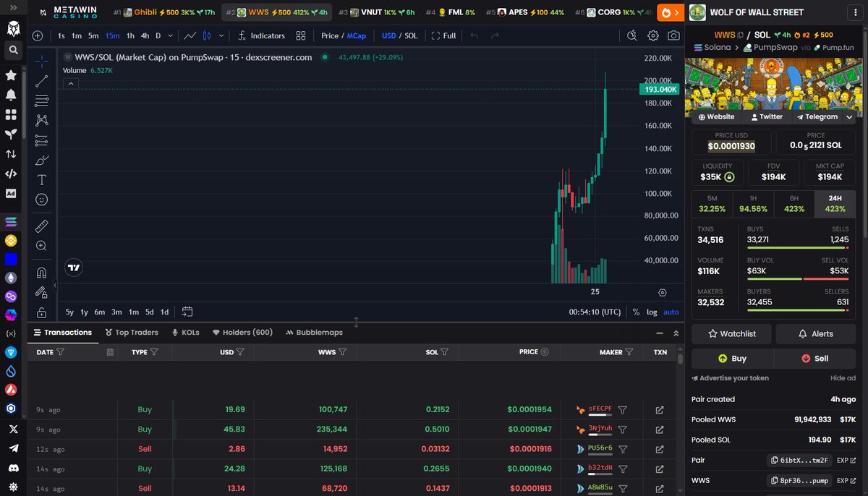Select the ruler measure tool

pos(41,226)
